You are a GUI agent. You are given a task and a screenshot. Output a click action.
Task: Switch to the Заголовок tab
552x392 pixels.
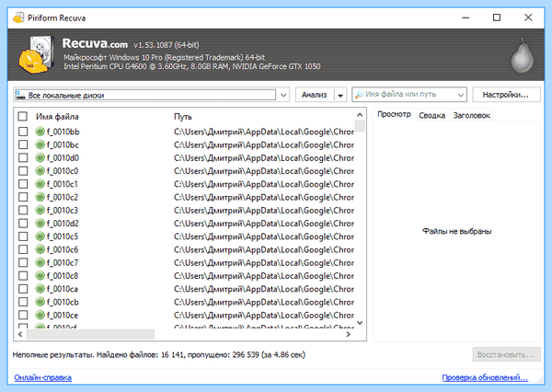coord(471,116)
